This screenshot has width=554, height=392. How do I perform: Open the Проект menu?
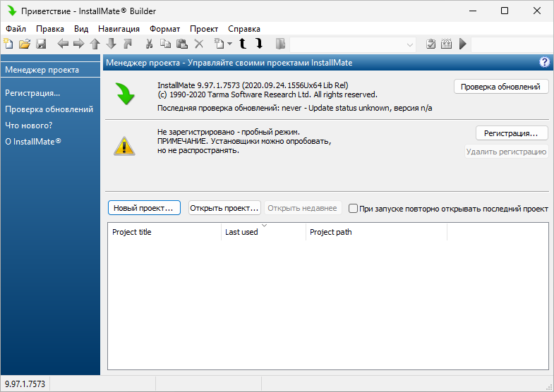click(204, 29)
